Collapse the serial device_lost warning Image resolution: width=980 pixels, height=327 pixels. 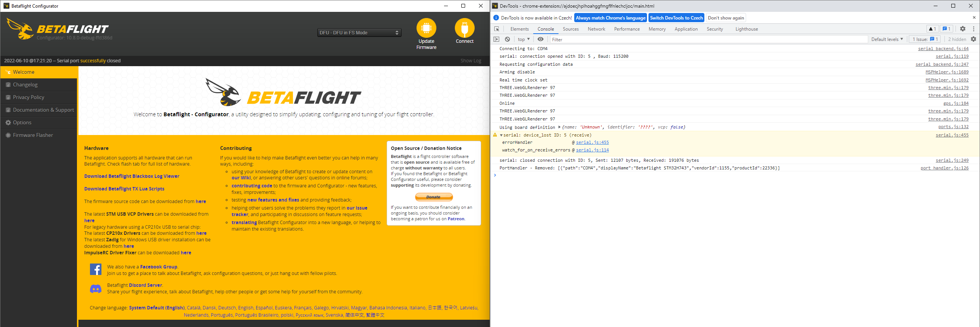pos(501,135)
